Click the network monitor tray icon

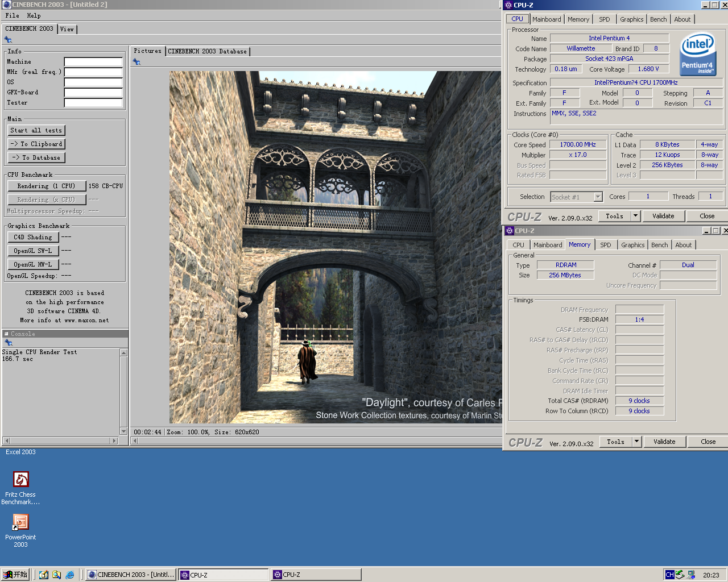[x=691, y=575]
